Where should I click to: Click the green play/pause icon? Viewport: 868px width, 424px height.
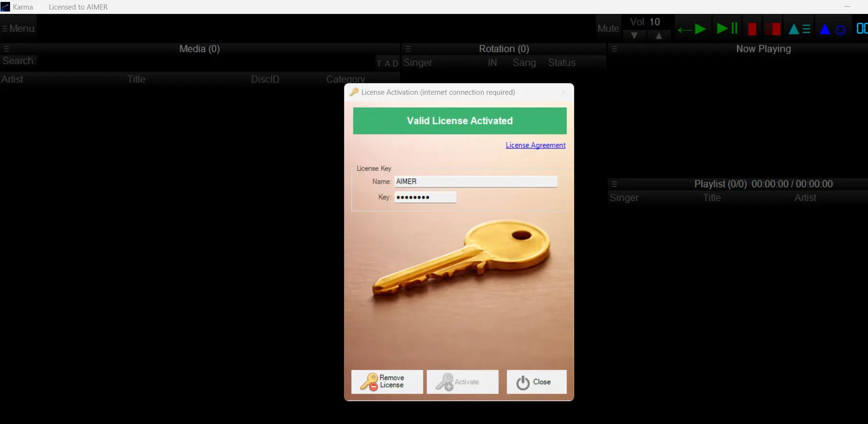pyautogui.click(x=727, y=29)
